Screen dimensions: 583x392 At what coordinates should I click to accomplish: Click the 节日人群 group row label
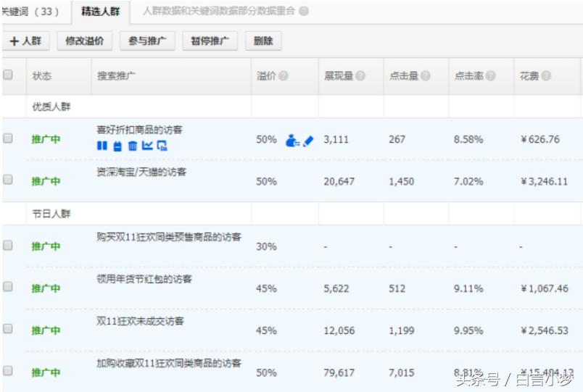point(51,214)
